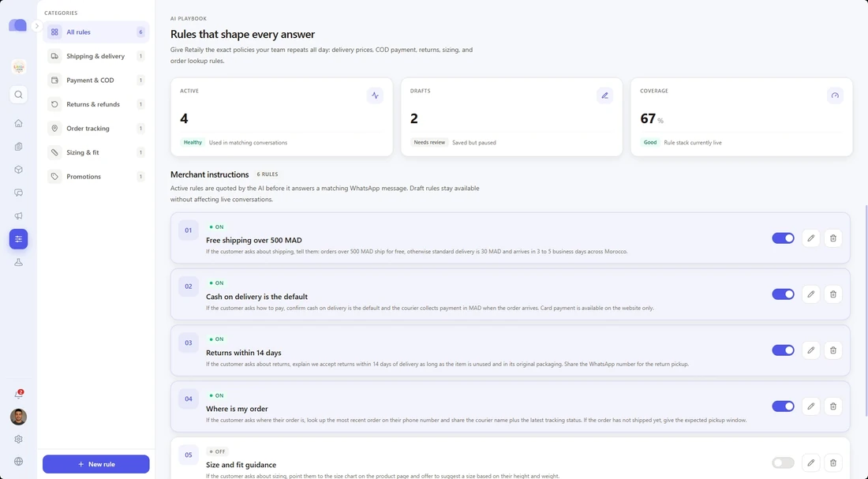The image size is (868, 479).
Task: Disable Cash on delivery is the default rule
Action: 783,294
